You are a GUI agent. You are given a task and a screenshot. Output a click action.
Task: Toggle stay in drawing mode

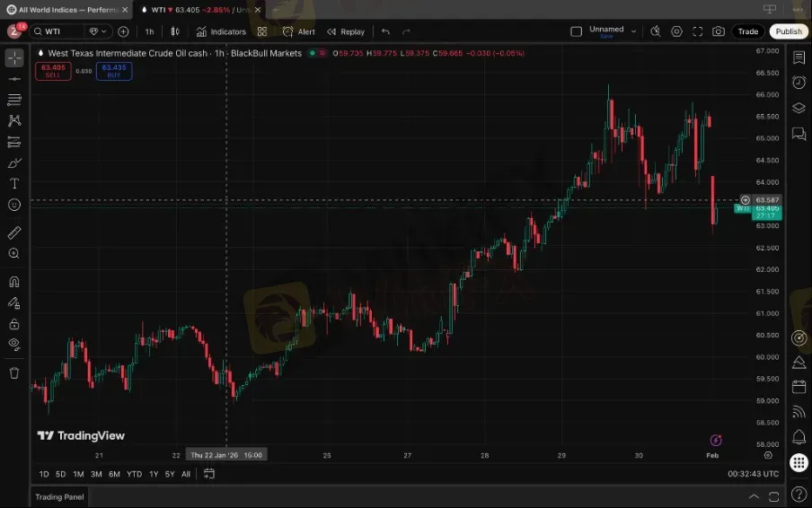(14, 303)
